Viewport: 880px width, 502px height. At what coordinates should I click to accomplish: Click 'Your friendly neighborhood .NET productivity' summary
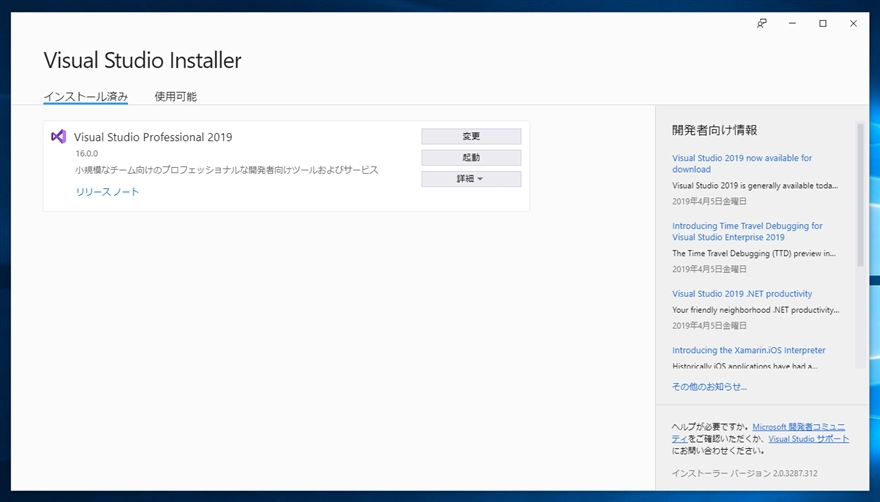[755, 310]
